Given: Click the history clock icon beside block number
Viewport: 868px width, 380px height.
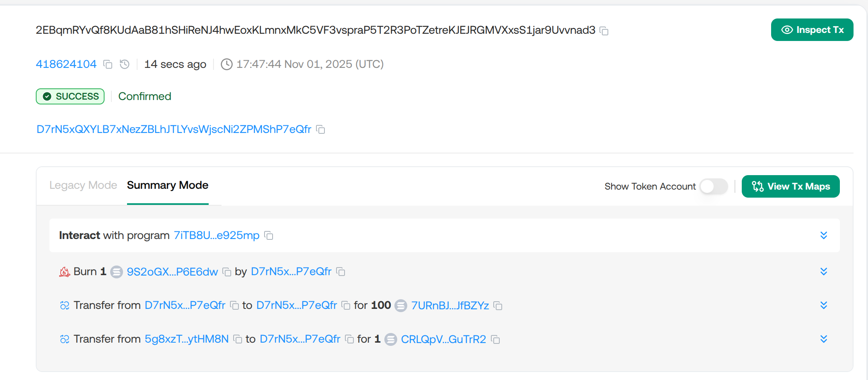Looking at the screenshot, I should coord(125,64).
